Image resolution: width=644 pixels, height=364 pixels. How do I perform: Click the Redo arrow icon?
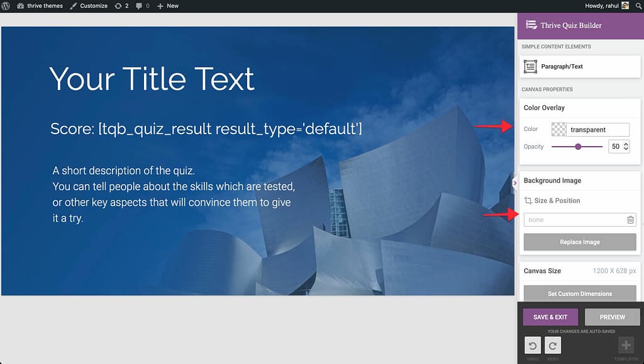coord(553,345)
